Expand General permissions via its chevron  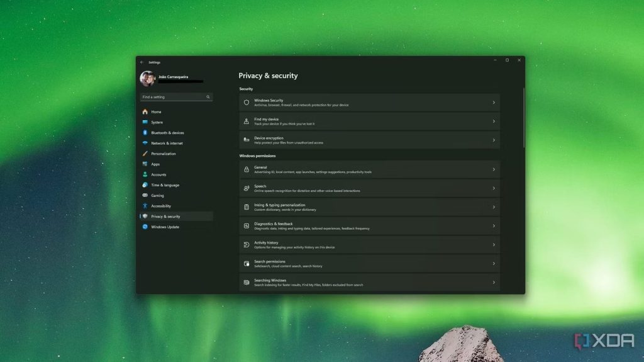[494, 169]
